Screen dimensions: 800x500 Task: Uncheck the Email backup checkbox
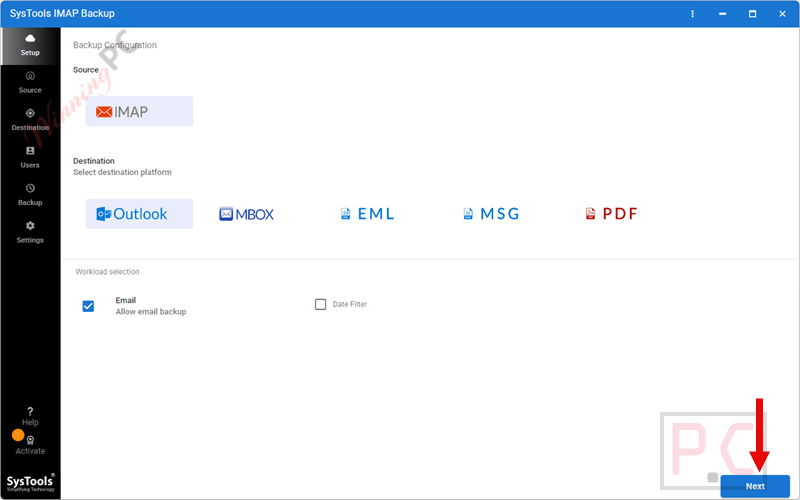tap(88, 306)
